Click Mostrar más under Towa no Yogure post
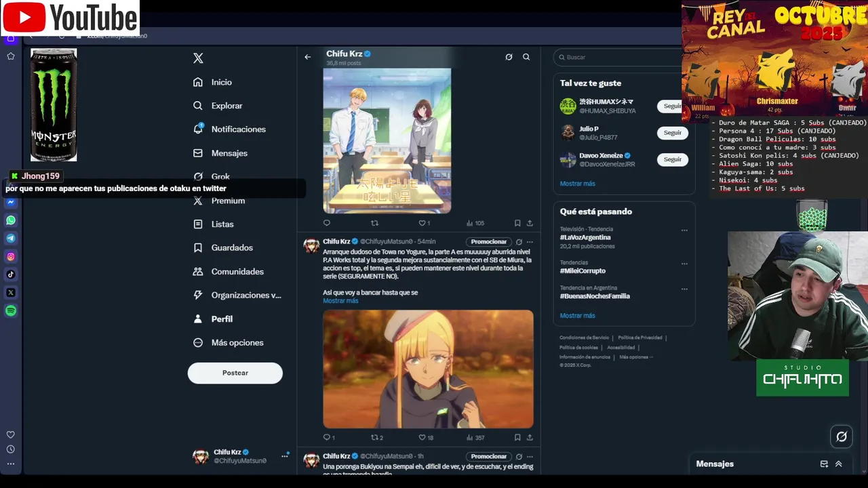 pos(340,301)
